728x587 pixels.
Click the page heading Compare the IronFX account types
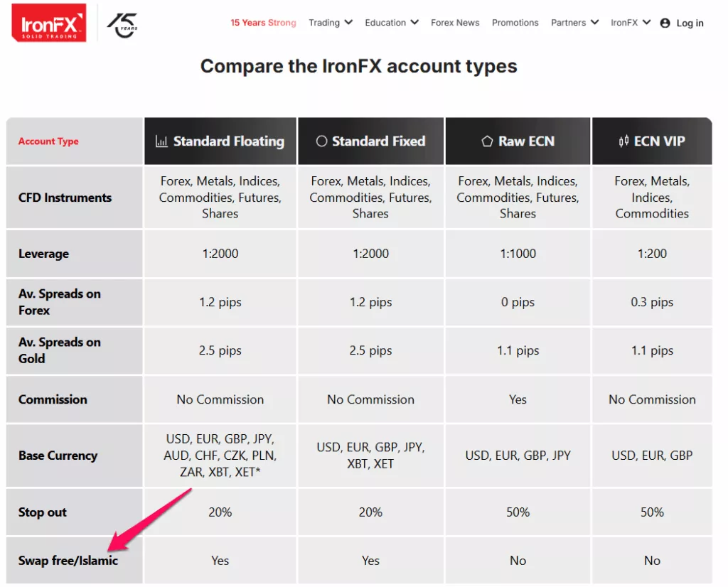(358, 66)
